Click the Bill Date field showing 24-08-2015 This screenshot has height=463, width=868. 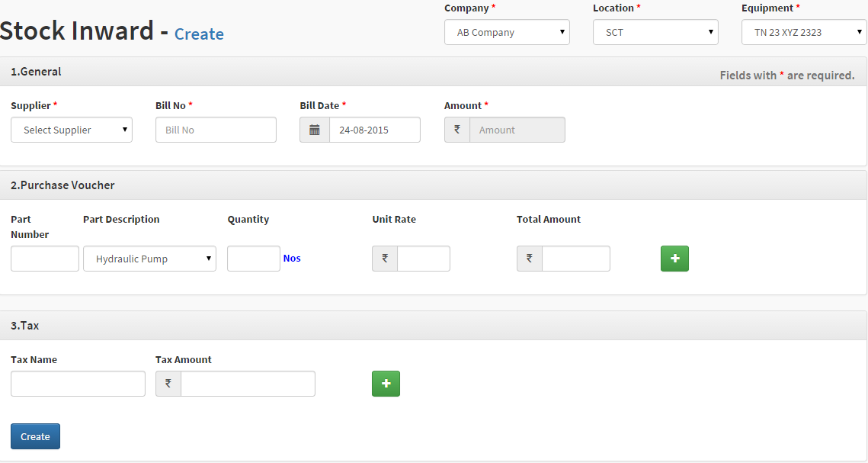pyautogui.click(x=375, y=130)
